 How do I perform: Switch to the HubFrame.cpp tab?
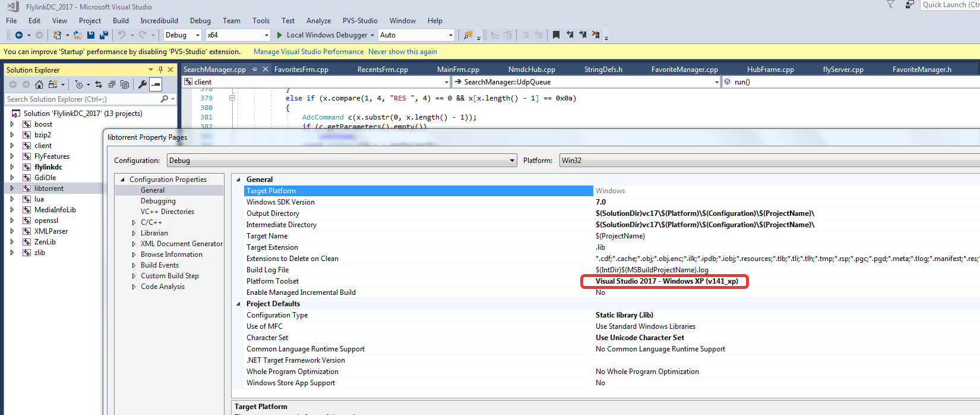click(770, 70)
